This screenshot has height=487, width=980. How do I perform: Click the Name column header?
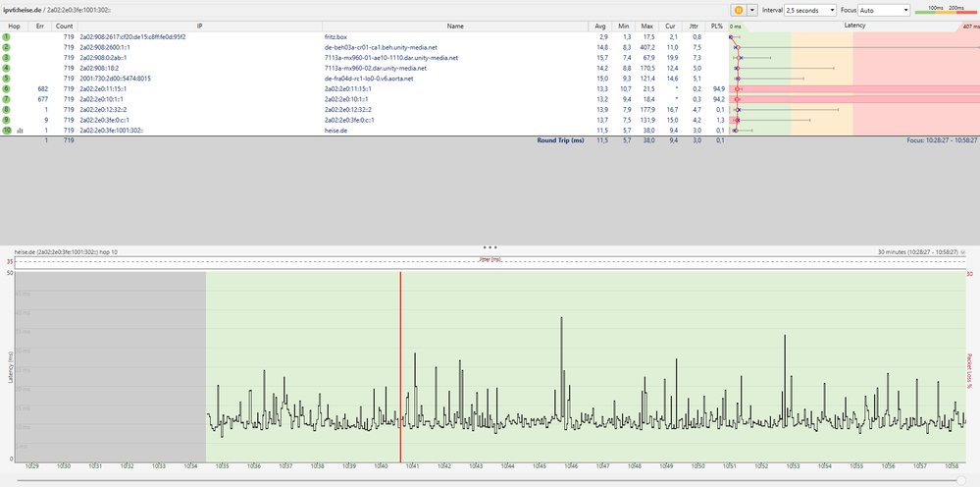[x=454, y=26]
